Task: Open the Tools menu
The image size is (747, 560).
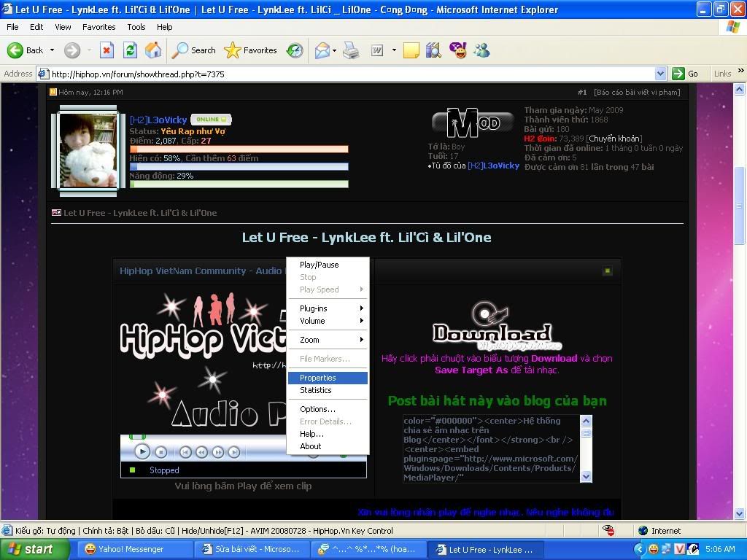Action: (136, 27)
